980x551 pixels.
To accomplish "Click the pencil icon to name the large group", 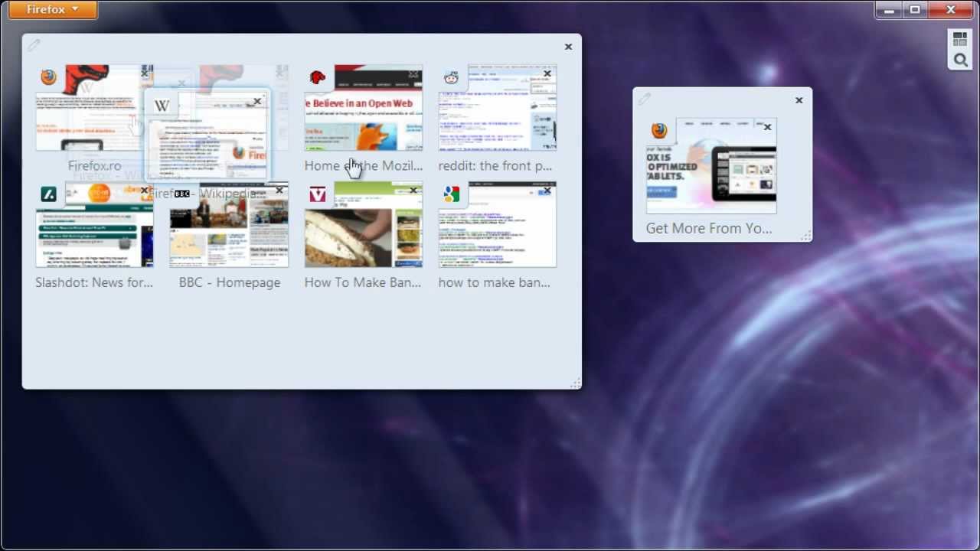I will point(34,46).
